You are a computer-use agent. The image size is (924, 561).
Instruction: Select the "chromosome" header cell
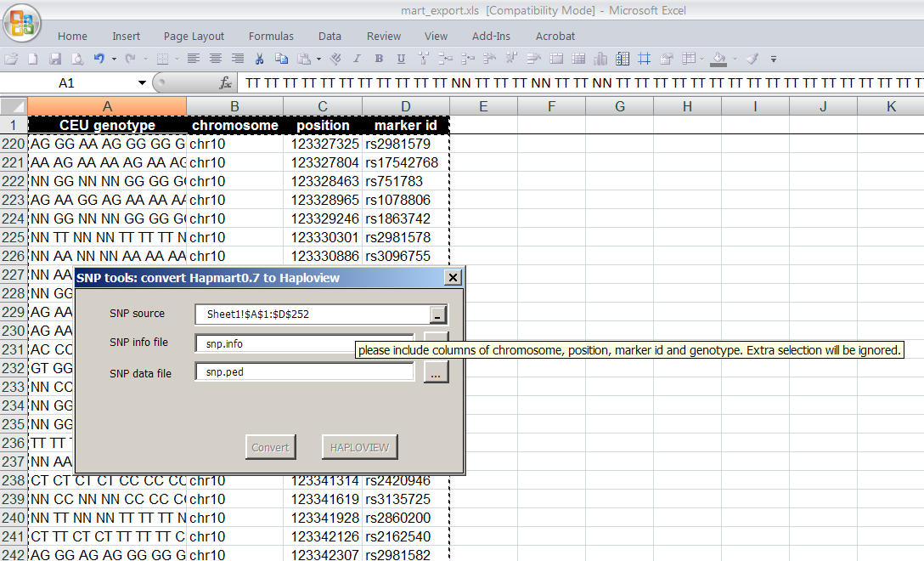coord(234,125)
